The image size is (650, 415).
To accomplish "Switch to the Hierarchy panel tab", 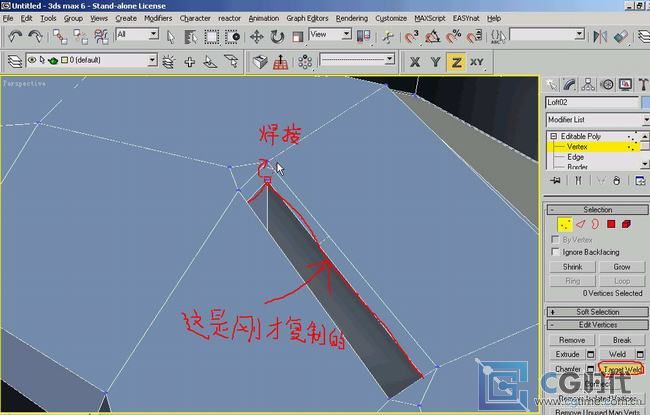I will (x=588, y=85).
